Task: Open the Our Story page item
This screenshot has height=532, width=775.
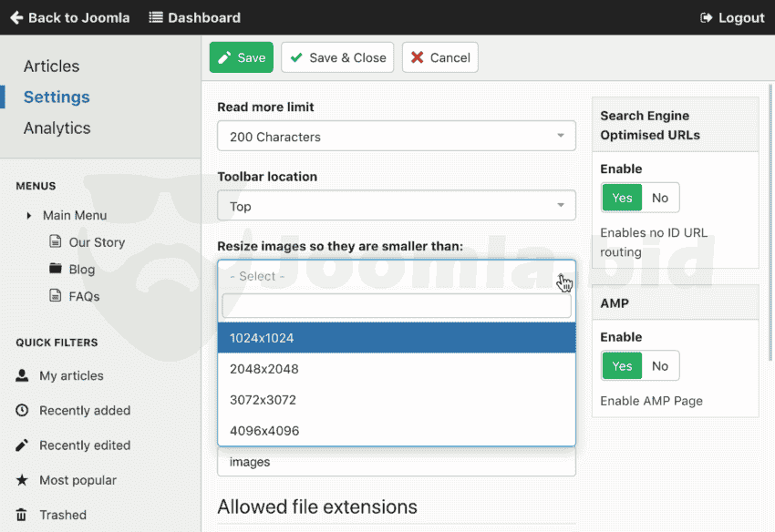Action: (x=97, y=242)
